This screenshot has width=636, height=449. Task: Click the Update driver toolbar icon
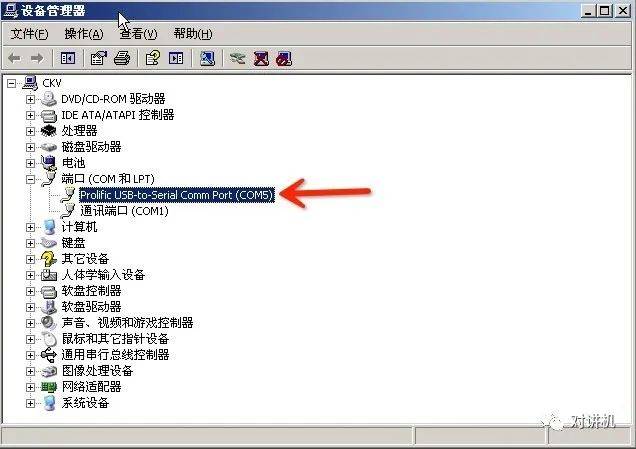coord(237,59)
